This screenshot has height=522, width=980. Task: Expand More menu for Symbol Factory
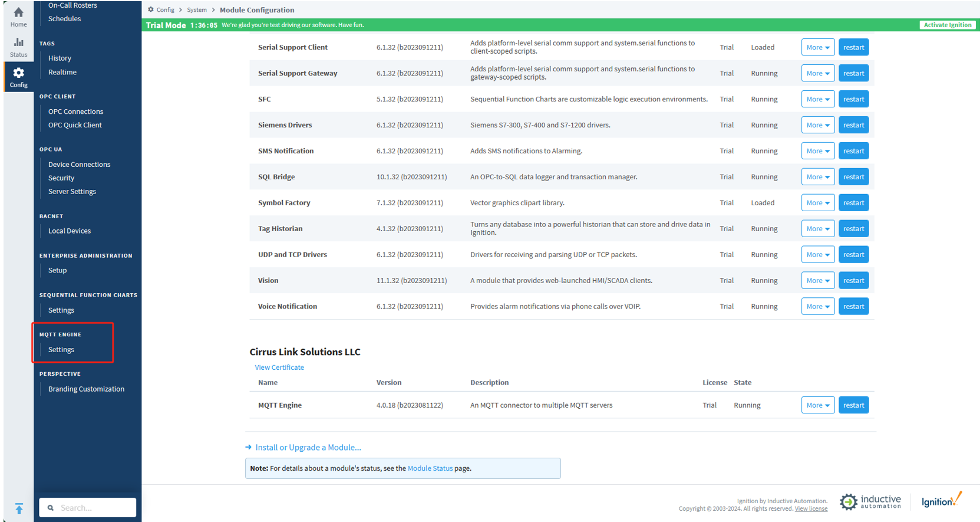coord(818,203)
